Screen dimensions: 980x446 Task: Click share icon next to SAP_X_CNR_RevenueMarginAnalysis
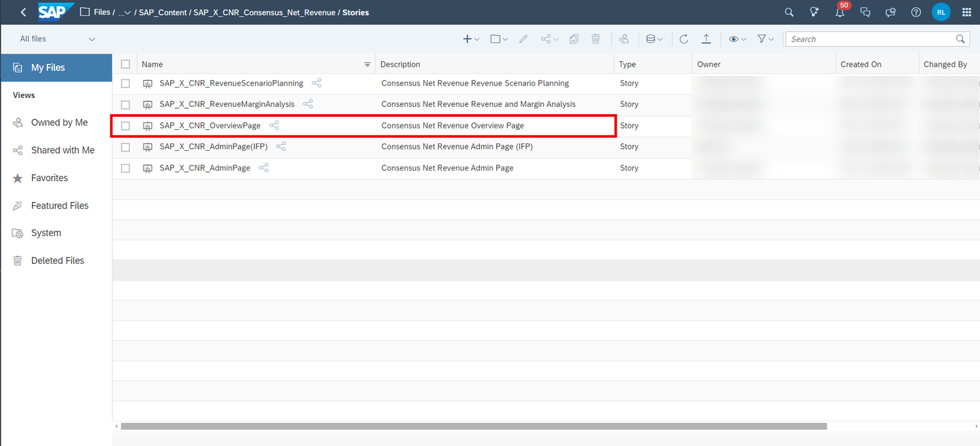(308, 104)
